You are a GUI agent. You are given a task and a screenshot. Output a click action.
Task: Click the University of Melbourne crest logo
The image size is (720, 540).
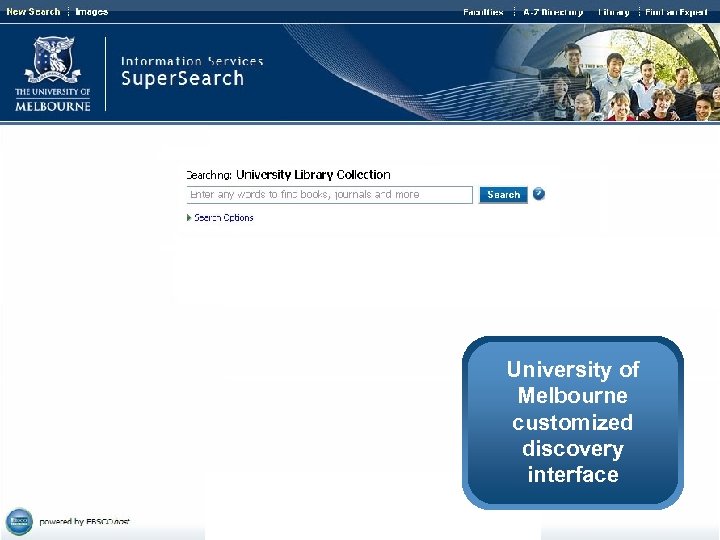[52, 74]
